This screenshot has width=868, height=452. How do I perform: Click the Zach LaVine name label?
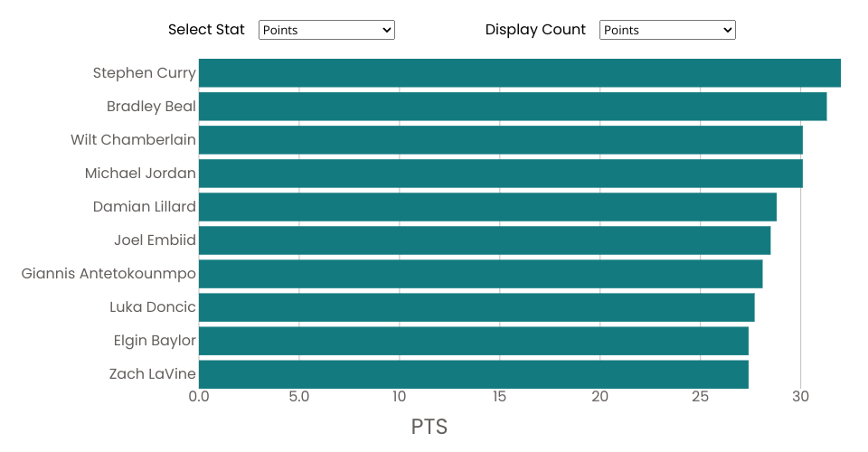coord(152,374)
